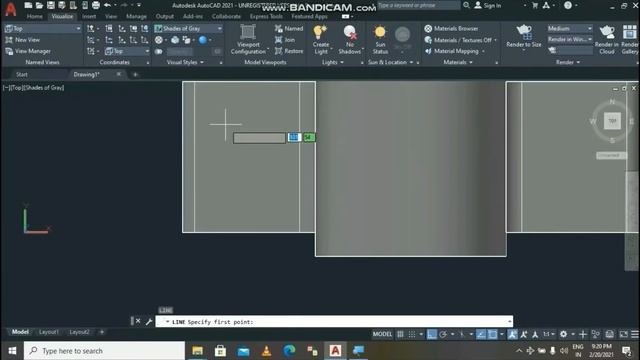Click the New drawing icon
Screen dimensions: 640x360
(x=28, y=5)
